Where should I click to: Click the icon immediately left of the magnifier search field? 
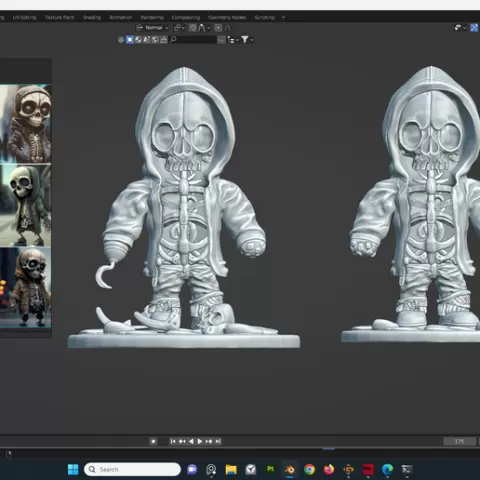(163, 40)
